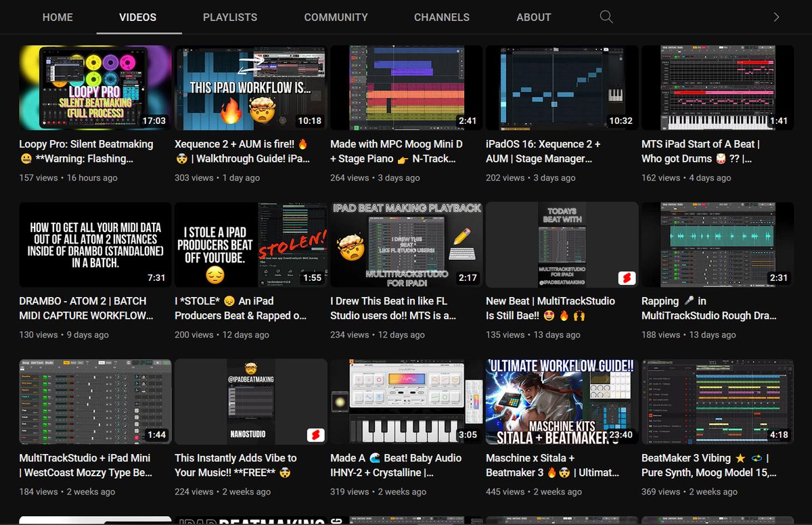Image resolution: width=812 pixels, height=525 pixels.
Task: Open 'Made with MPC Moog Mini D' title
Action: pos(397,151)
